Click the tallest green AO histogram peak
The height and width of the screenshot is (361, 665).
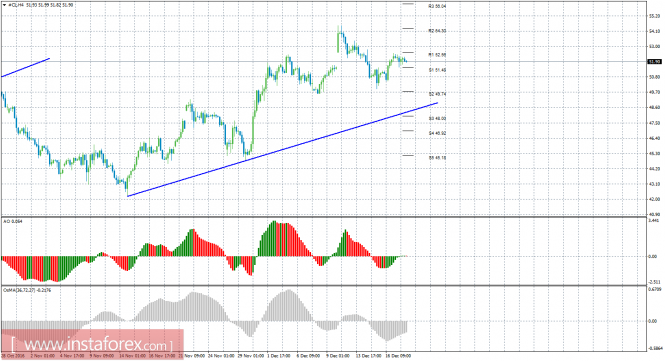(274, 238)
